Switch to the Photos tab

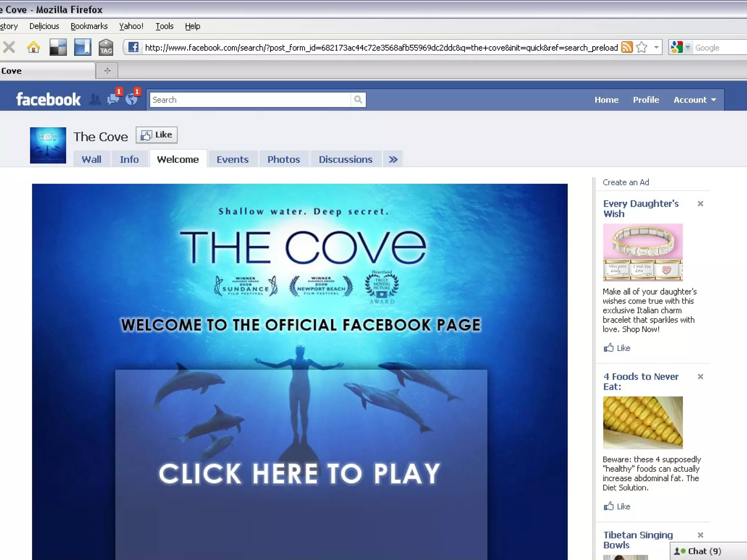283,160
